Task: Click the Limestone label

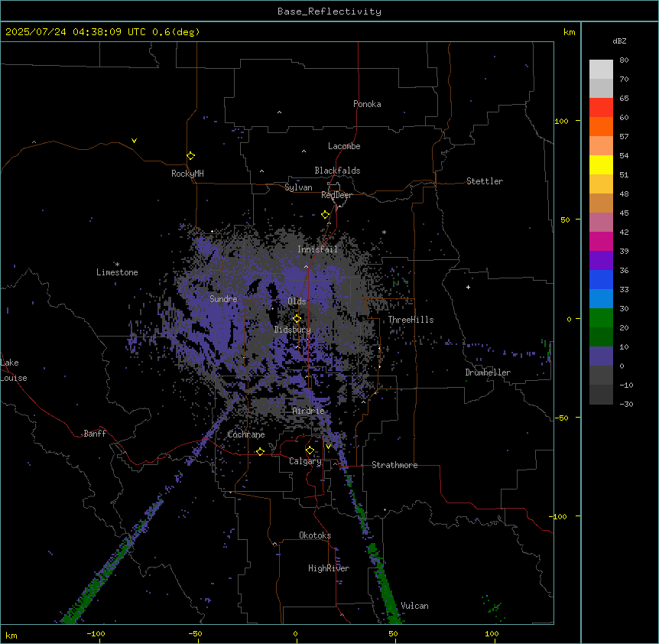Action: click(x=117, y=272)
